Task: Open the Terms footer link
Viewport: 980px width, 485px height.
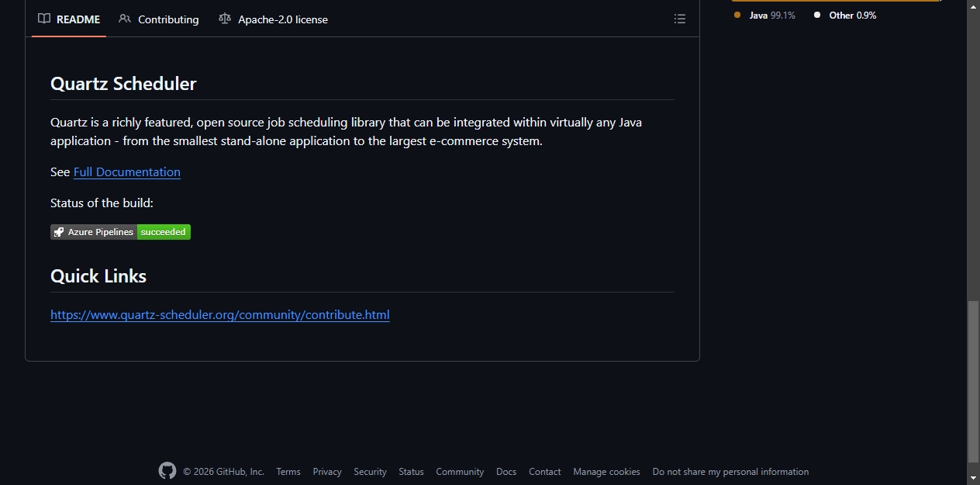Action: point(288,472)
